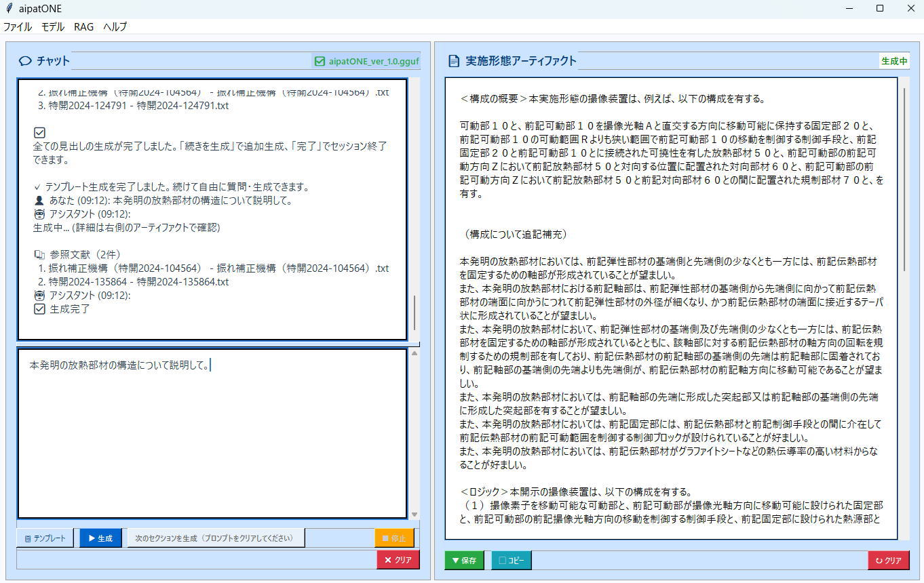The width and height of the screenshot is (924, 583).
Task: Clear the chat with the クリア button under 停止
Action: pyautogui.click(x=398, y=560)
